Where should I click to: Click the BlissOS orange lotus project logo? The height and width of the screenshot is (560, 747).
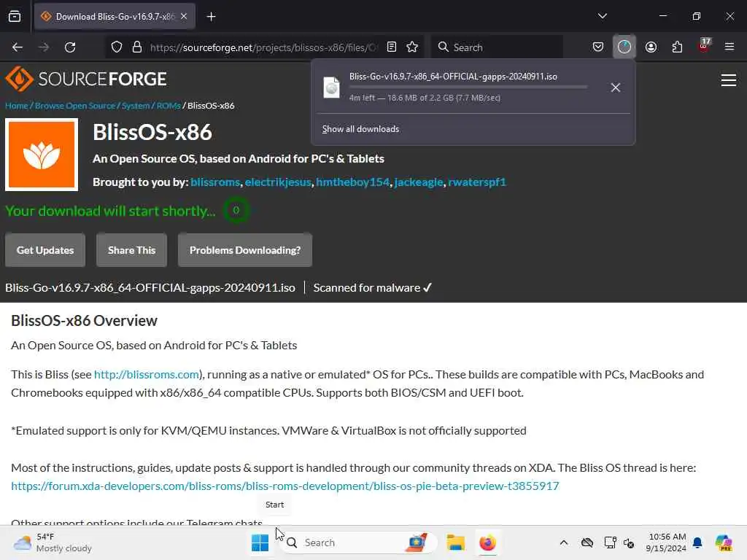42,155
